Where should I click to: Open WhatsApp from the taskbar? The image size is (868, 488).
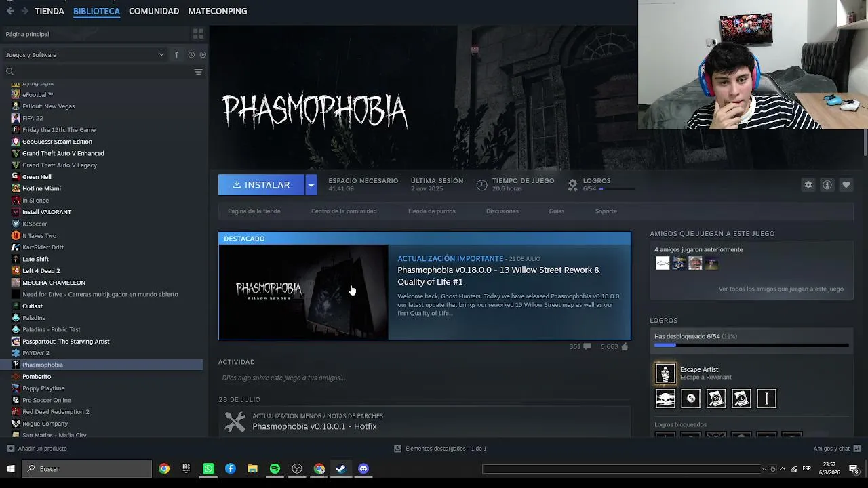point(208,468)
